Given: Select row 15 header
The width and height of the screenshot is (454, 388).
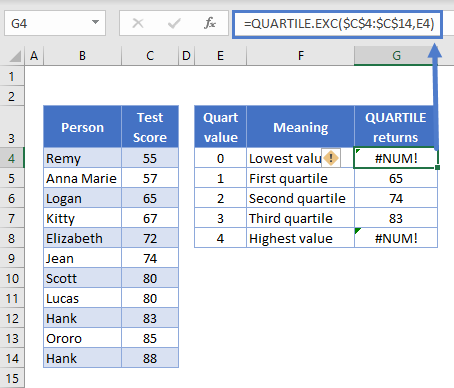Looking at the screenshot, I should pos(12,378).
